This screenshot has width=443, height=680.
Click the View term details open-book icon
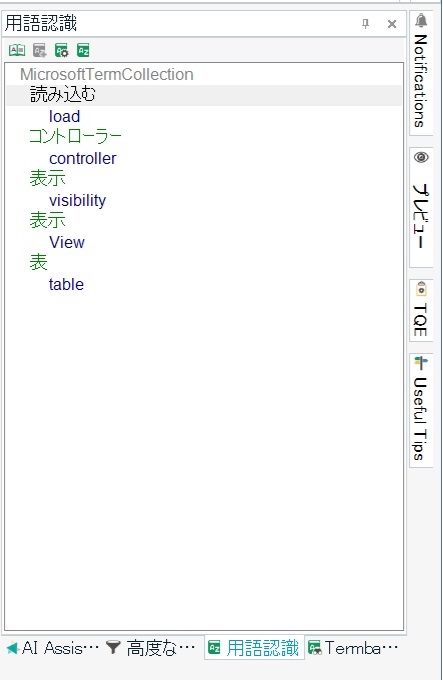click(x=17, y=50)
